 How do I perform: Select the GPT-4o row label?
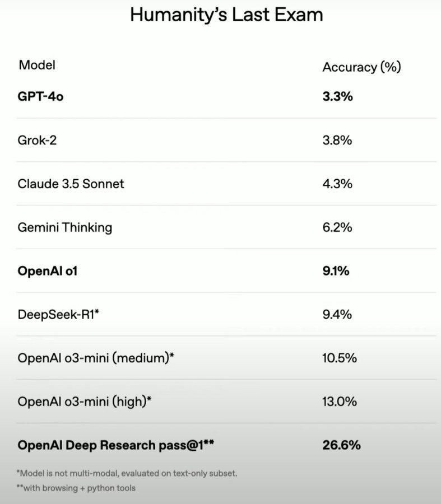point(41,96)
